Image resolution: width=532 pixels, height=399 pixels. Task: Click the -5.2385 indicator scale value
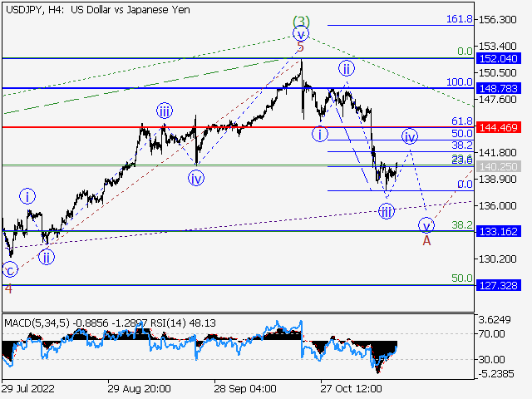coord(496,374)
